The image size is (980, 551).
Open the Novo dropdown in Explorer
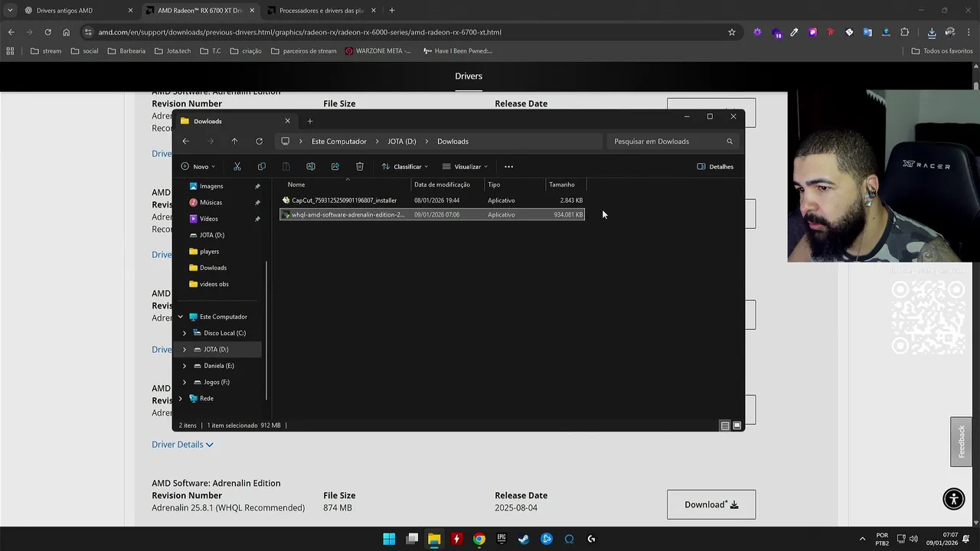point(198,166)
